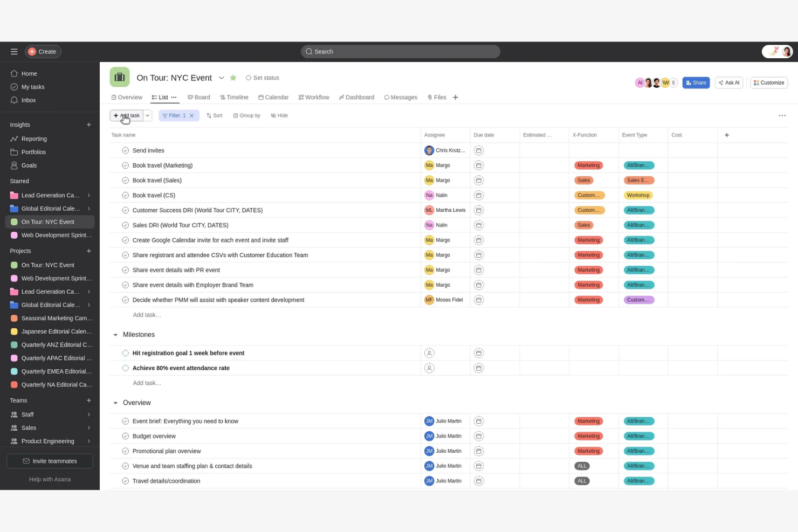Open the Inbox from the sidebar
Viewport: 798px width, 532px height.
29,100
